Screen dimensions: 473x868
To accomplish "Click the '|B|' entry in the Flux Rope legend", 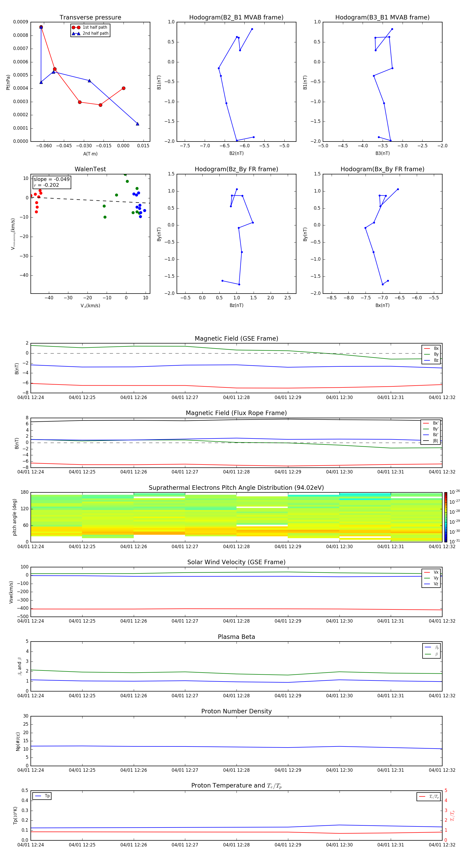I will tap(431, 441).
